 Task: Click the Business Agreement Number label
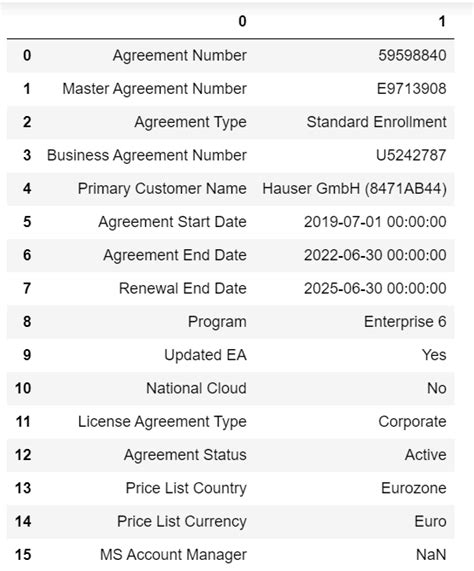(147, 155)
